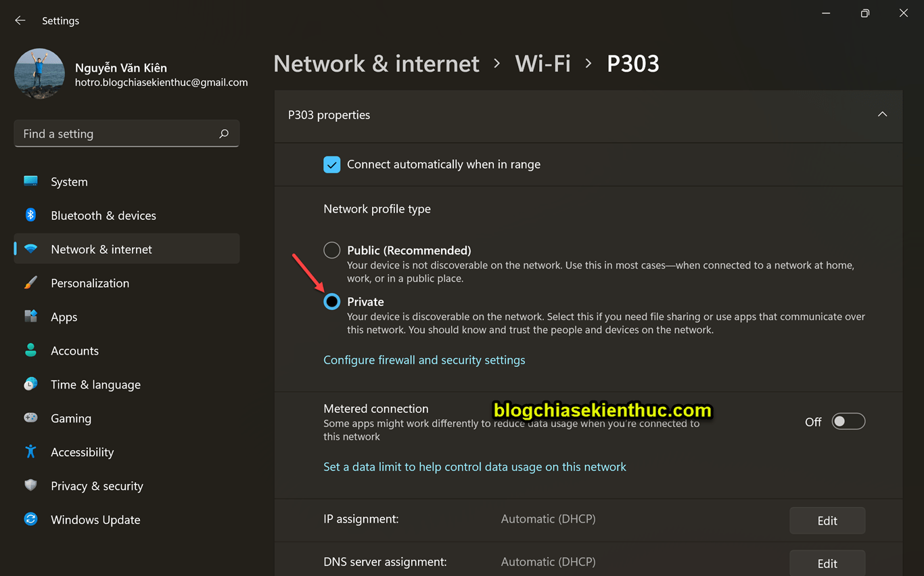Click the back arrow in Settings
Image resolution: width=924 pixels, height=576 pixels.
point(20,20)
